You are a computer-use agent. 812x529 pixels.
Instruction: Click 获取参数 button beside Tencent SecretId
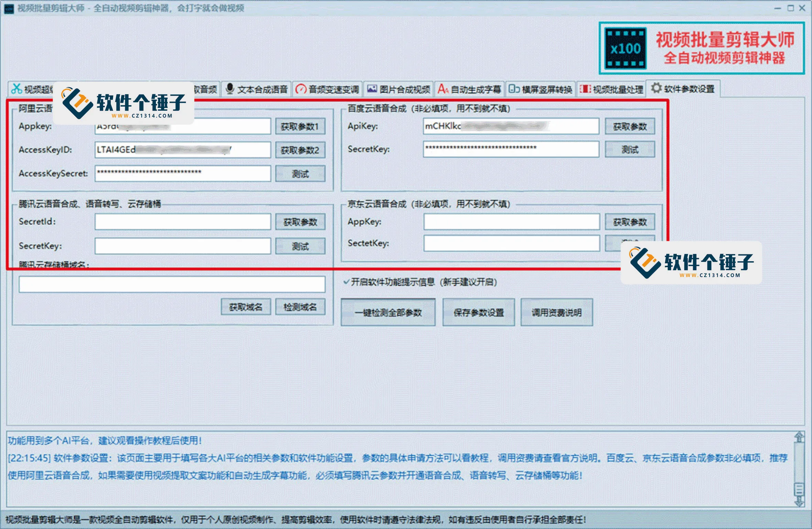(x=300, y=222)
